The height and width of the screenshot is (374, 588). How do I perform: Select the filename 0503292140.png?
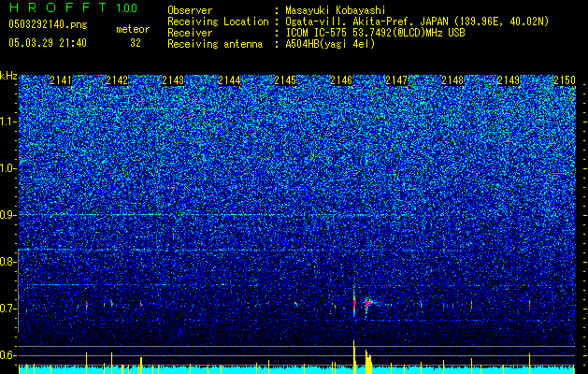(48, 24)
